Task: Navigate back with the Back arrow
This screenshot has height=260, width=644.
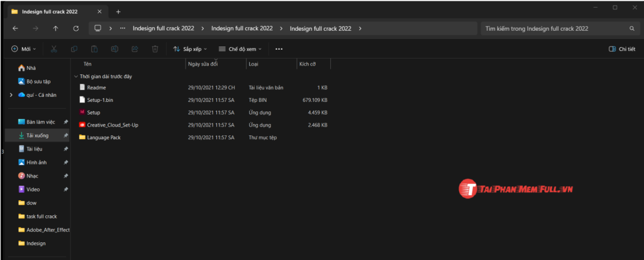Action: (x=15, y=28)
